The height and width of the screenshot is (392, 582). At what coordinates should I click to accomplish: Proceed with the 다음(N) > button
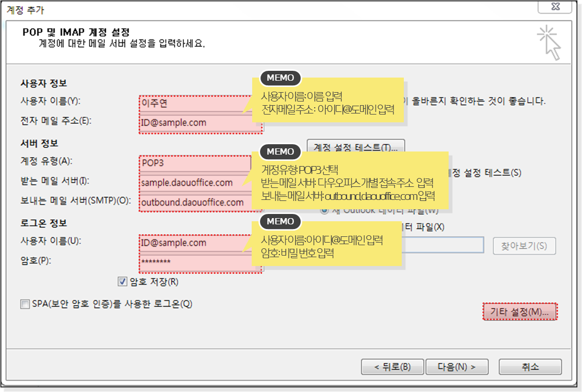click(456, 366)
